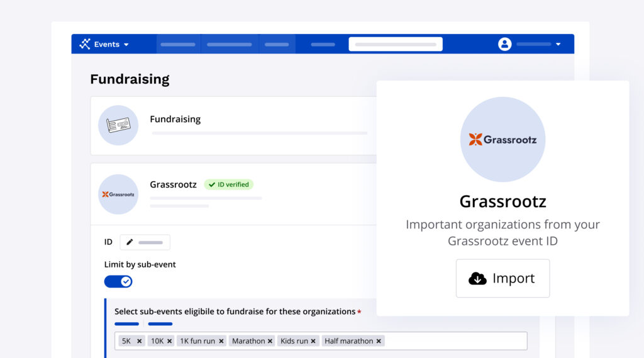Open the Events dropdown menu
Viewport: 644px width, 358px height.
(126, 45)
